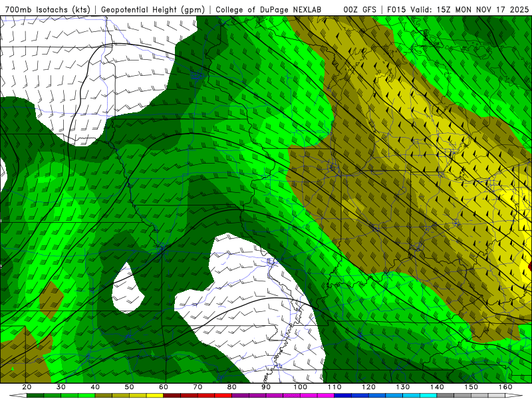Pick the olive swatch starting at 40

tap(104, 396)
